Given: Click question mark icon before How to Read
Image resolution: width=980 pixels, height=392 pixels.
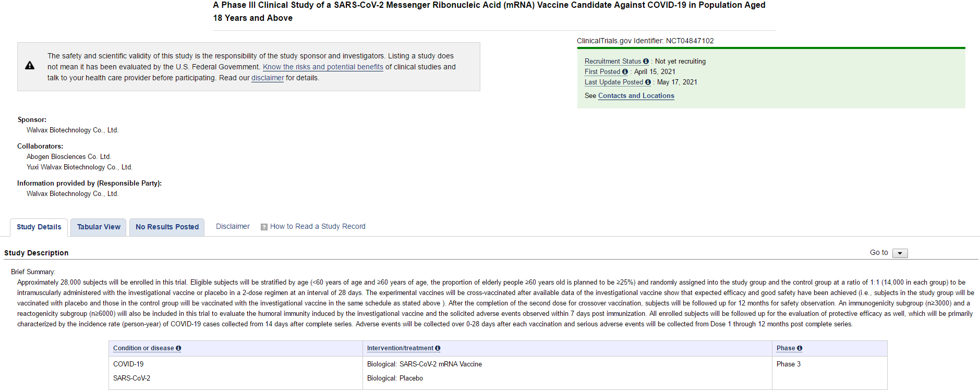Looking at the screenshot, I should click(264, 227).
